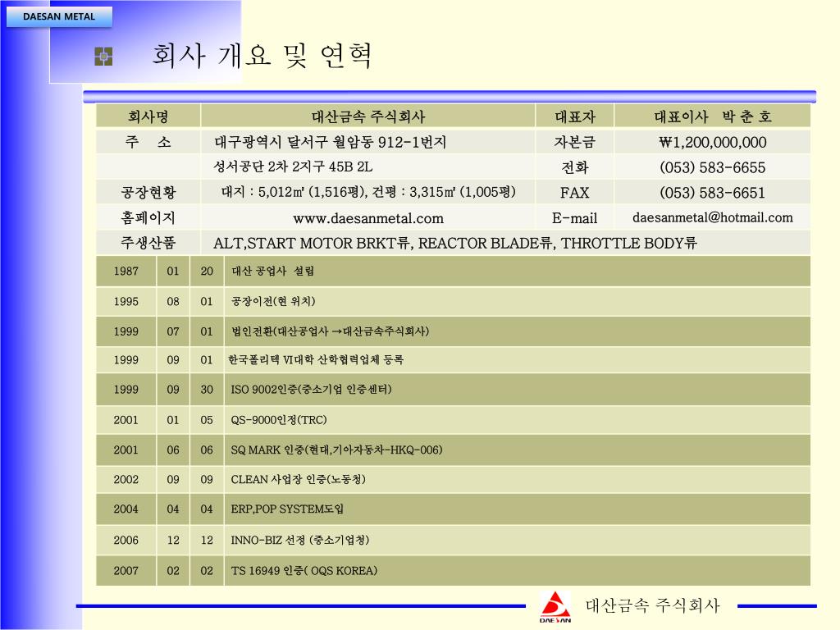Select the INNO-BIZ 선정 (중소기업청) entry
840x630 pixels.
tap(299, 540)
